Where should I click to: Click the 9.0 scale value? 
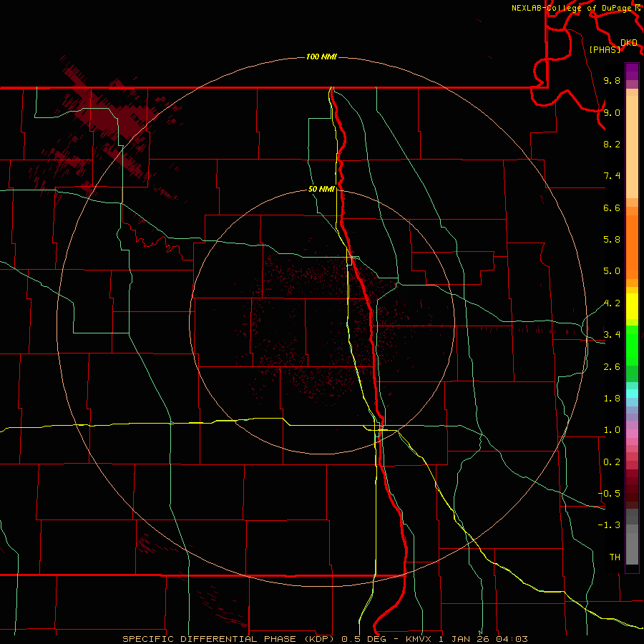(x=612, y=112)
